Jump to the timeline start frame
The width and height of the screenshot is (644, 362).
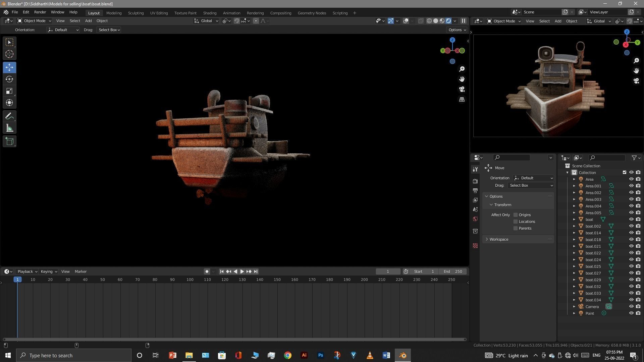click(222, 271)
